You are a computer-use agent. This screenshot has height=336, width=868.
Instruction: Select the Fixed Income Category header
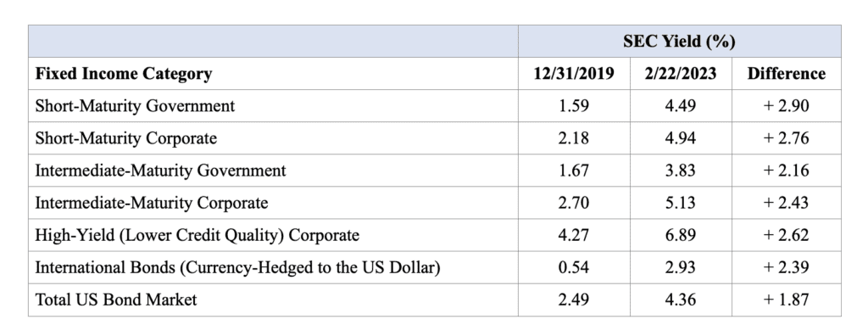click(124, 74)
